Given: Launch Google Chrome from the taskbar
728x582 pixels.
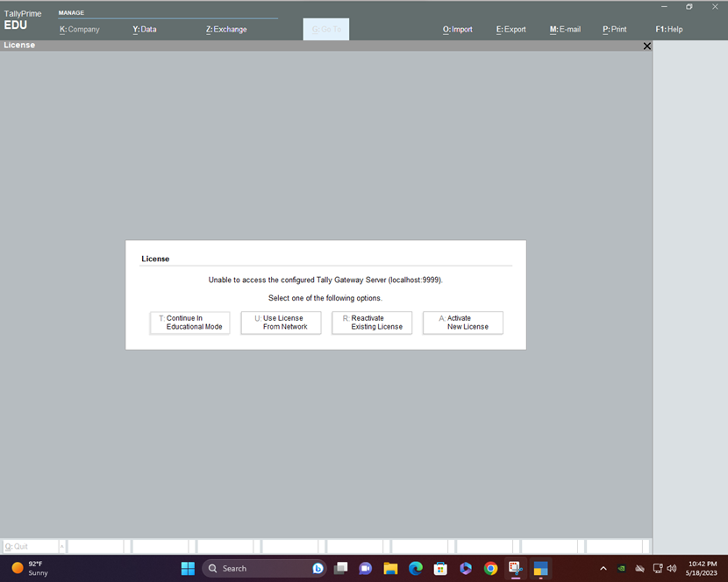Looking at the screenshot, I should 490,568.
